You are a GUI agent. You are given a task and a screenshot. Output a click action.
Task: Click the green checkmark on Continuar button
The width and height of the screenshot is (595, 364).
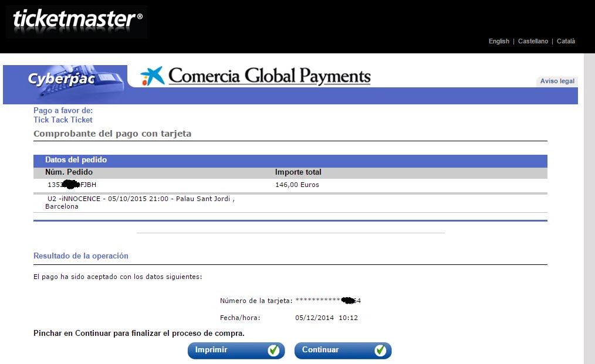[x=380, y=351]
